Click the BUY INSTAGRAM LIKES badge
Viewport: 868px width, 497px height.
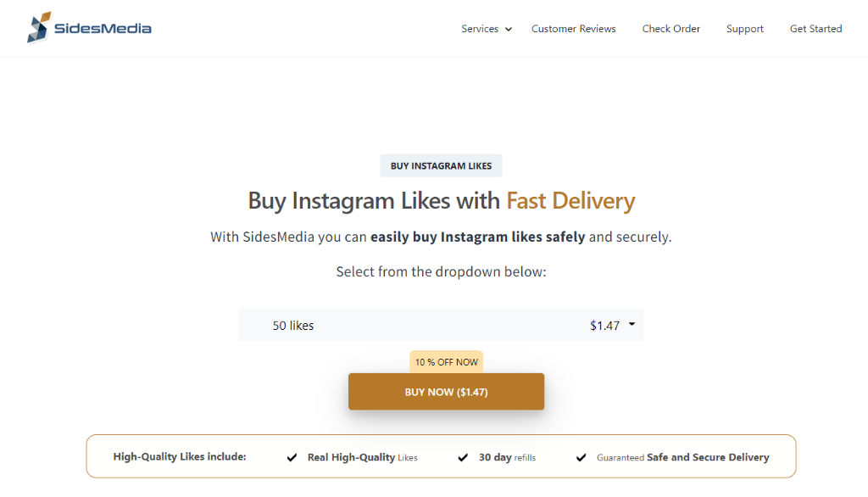pyautogui.click(x=441, y=166)
